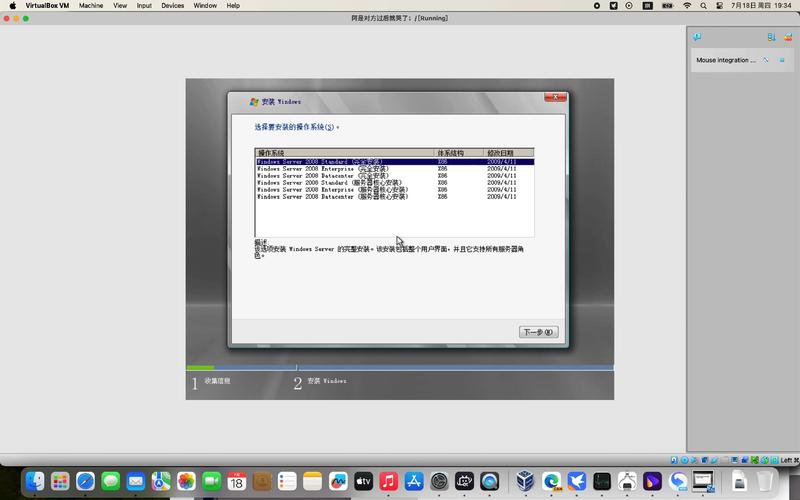
Task: Open the VirtualBox VM menu
Action: coord(47,6)
